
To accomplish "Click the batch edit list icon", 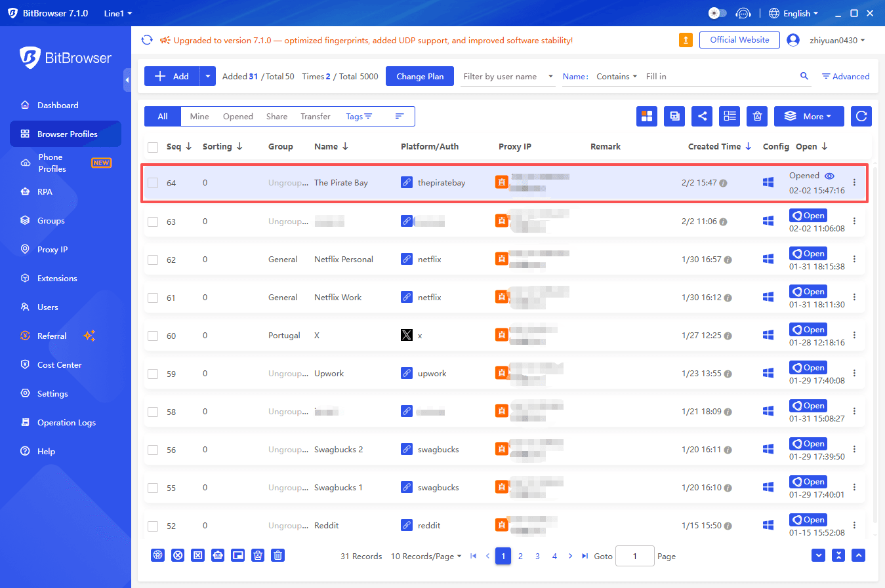I will [729, 116].
